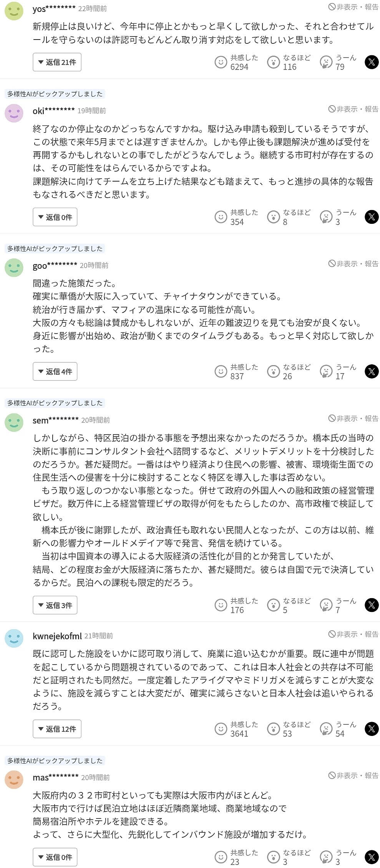Click なるほど face on sem comment
The height and width of the screenshot is (868, 380).
[273, 605]
